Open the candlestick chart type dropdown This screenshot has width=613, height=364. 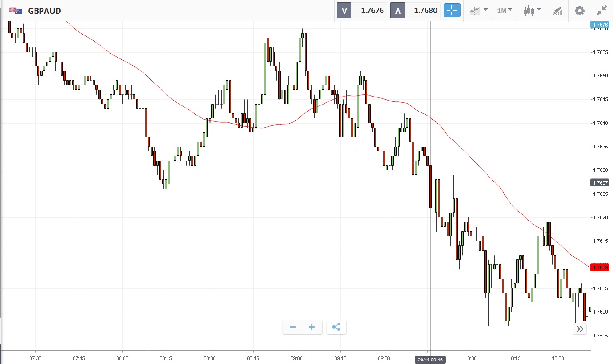pos(532,11)
